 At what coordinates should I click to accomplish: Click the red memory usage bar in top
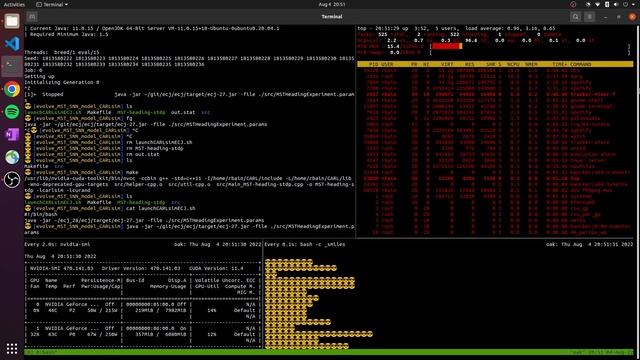coord(447,47)
